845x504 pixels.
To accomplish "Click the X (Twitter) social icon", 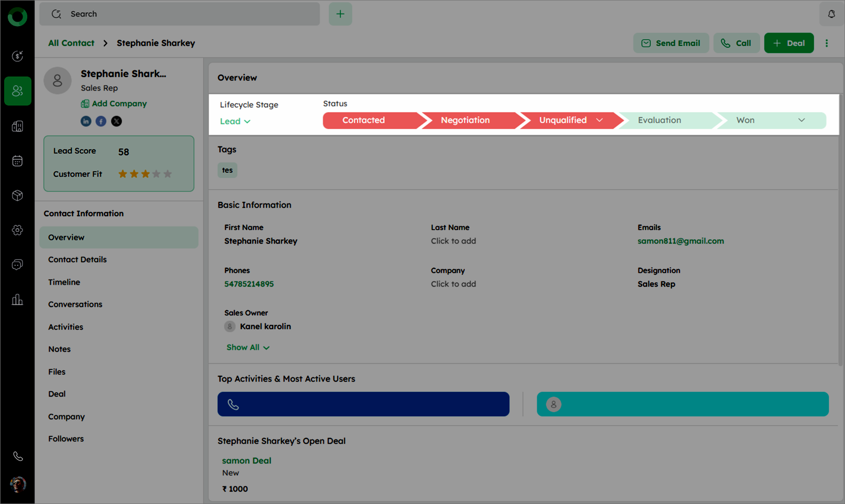I will coord(116,121).
